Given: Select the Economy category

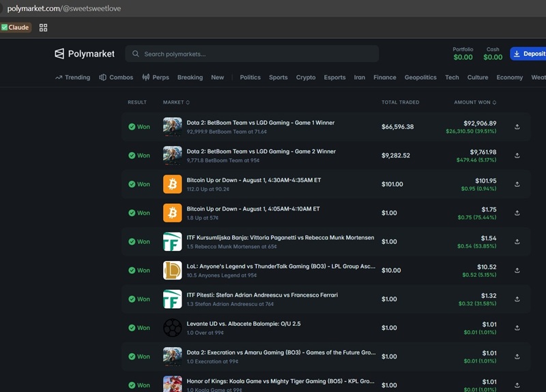Looking at the screenshot, I should 509,77.
